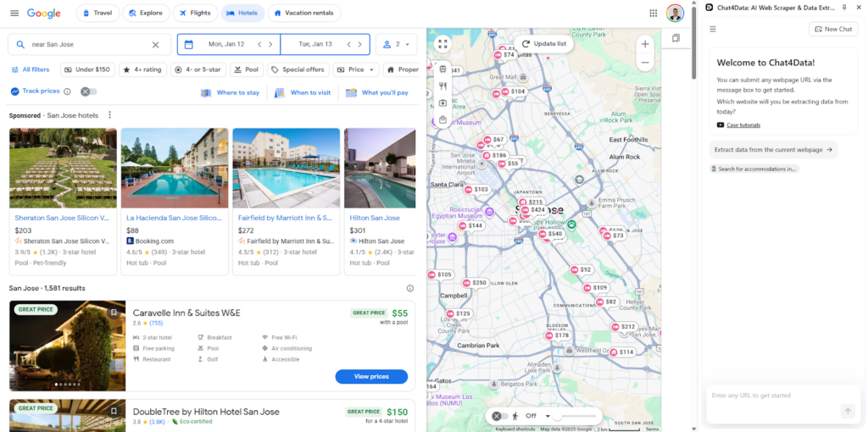Zoom in on the map
Screen dimensions: 868x432
tap(645, 44)
